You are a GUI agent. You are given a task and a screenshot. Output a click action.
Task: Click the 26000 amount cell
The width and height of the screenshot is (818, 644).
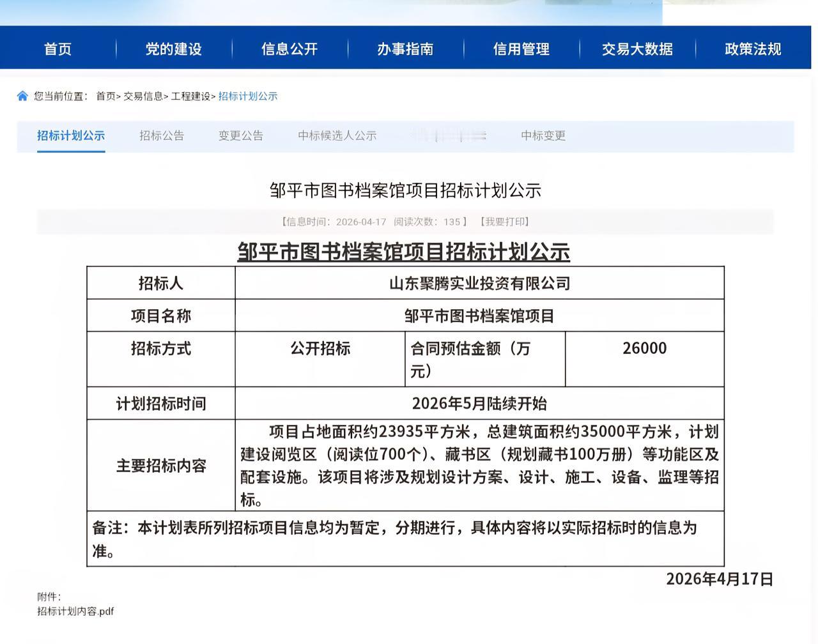click(x=645, y=359)
